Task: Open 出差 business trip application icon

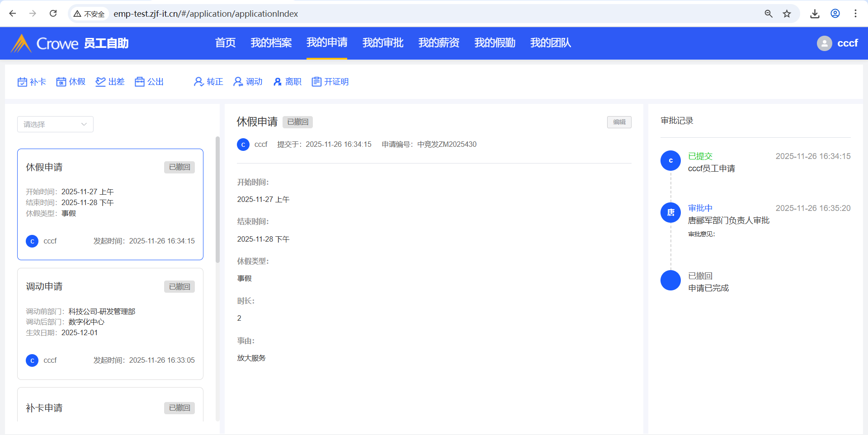Action: click(100, 82)
